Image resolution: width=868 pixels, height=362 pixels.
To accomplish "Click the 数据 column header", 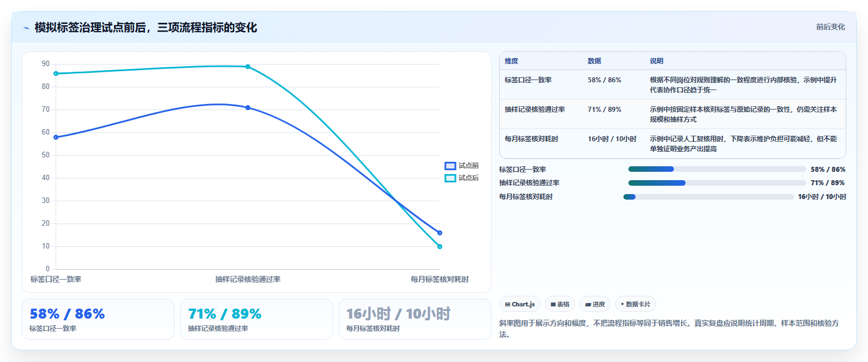I will point(594,61).
